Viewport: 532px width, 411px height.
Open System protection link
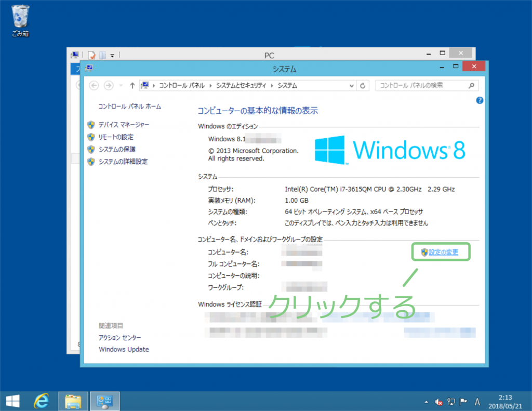[117, 149]
